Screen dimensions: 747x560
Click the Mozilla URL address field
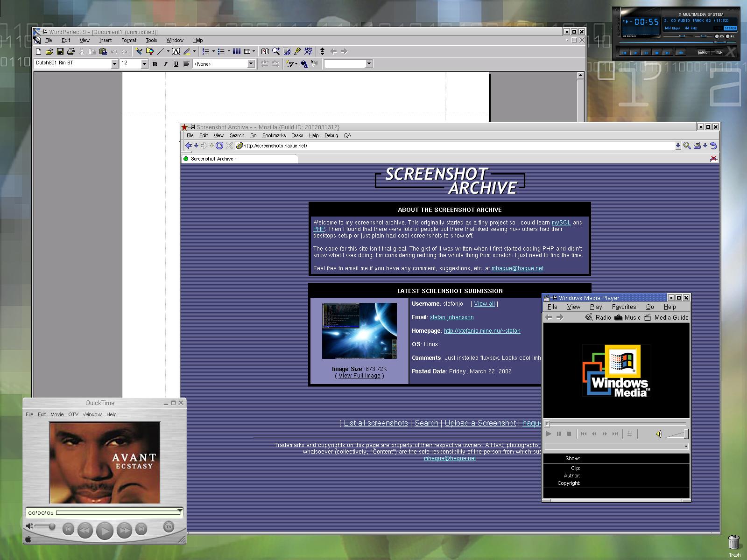455,146
